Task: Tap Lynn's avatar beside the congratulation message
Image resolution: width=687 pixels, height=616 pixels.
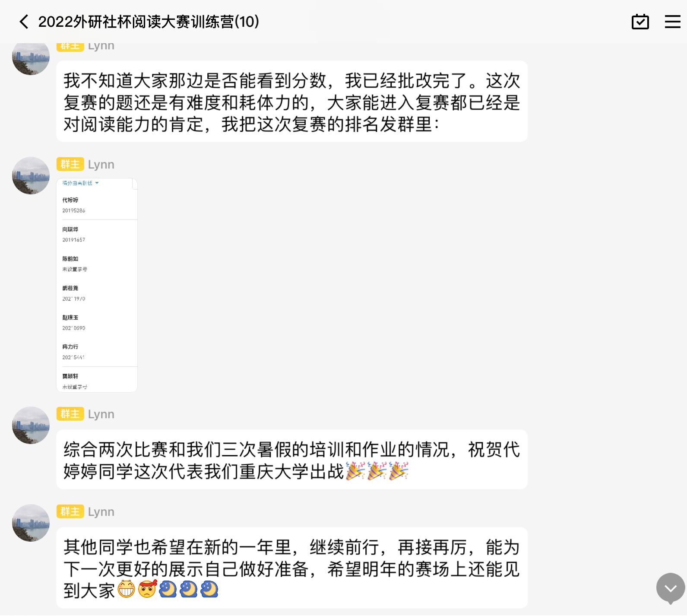Action: tap(31, 425)
